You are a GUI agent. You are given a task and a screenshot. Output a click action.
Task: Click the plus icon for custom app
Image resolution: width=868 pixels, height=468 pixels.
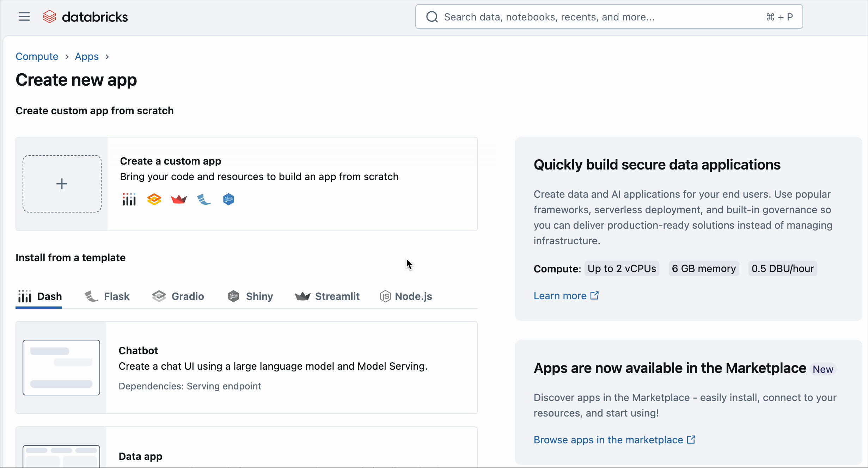pos(62,184)
